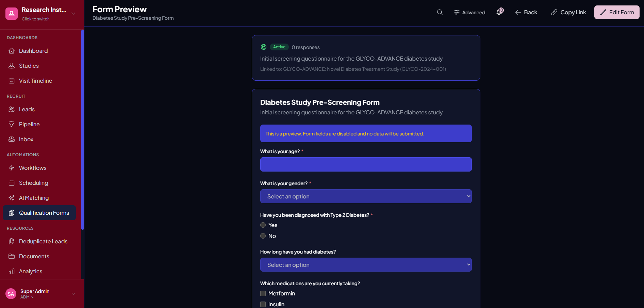Check the Metformin medication checkbox
This screenshot has height=308, width=644.
point(263,293)
